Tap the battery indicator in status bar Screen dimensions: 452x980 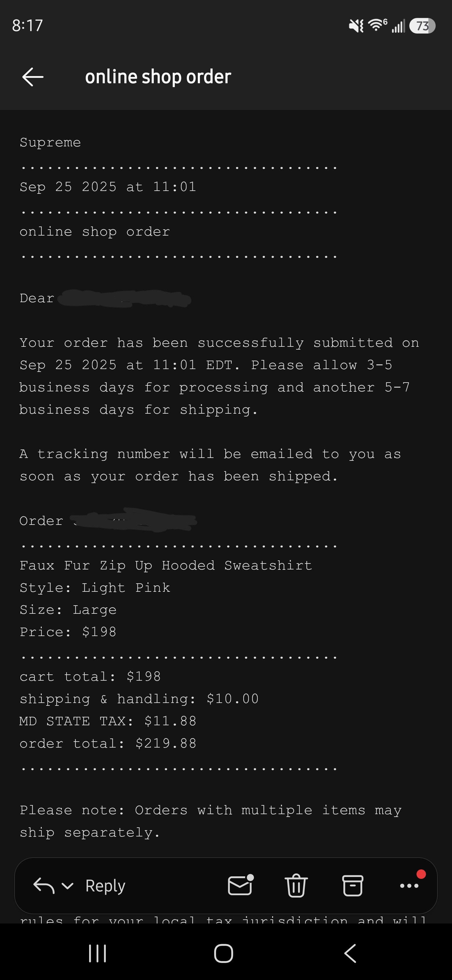(x=422, y=26)
